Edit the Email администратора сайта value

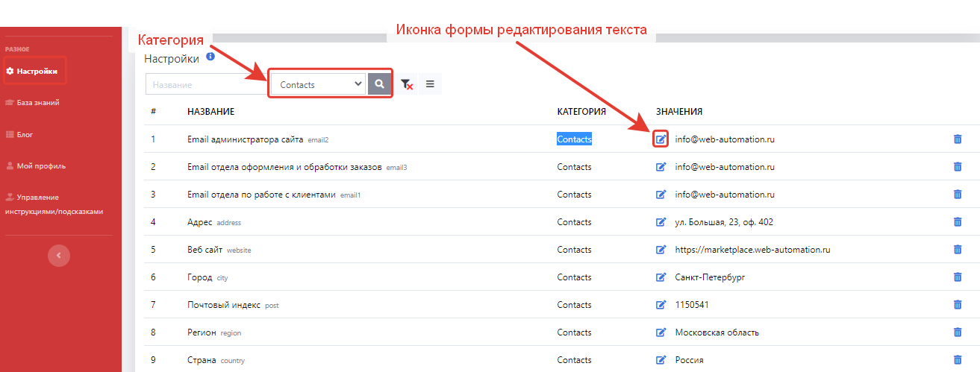(x=661, y=139)
